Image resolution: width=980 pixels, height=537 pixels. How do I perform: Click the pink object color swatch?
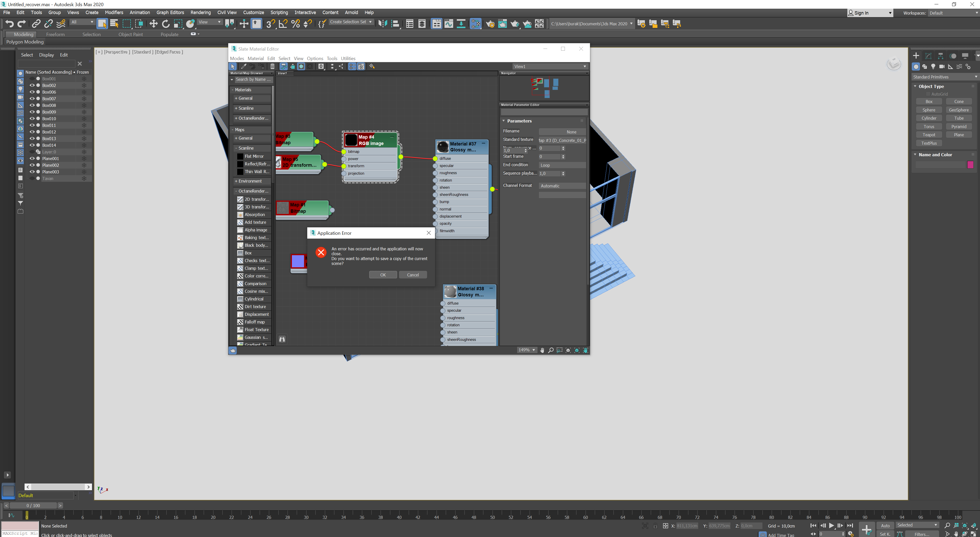970,164
